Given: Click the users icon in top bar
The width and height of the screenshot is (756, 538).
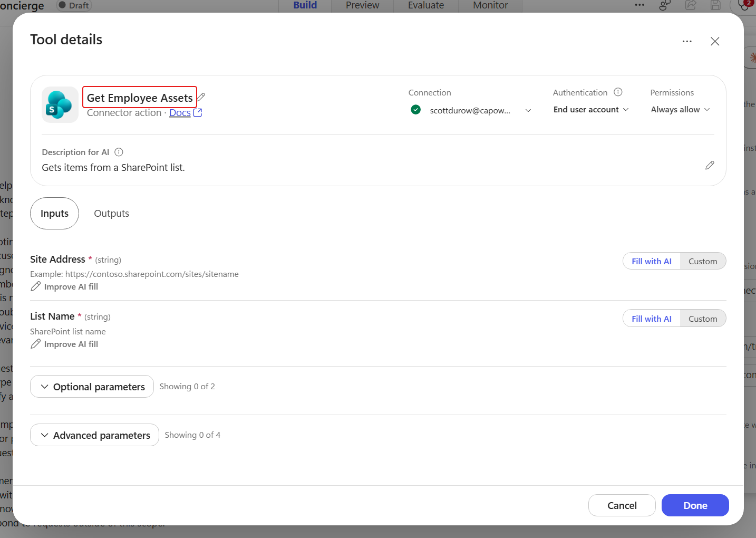Looking at the screenshot, I should (x=665, y=5).
